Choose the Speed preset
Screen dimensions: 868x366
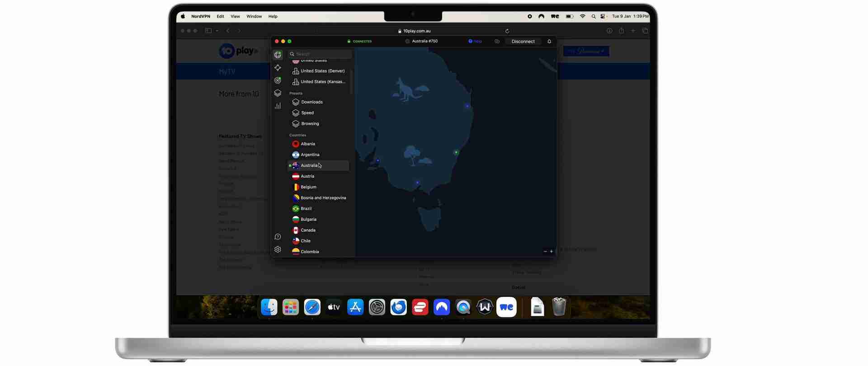click(319, 113)
